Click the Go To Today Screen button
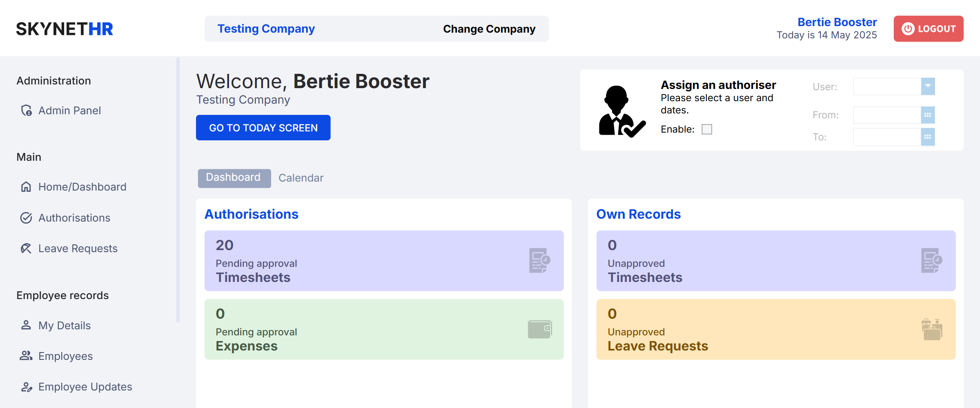The width and height of the screenshot is (980, 408). tap(263, 128)
